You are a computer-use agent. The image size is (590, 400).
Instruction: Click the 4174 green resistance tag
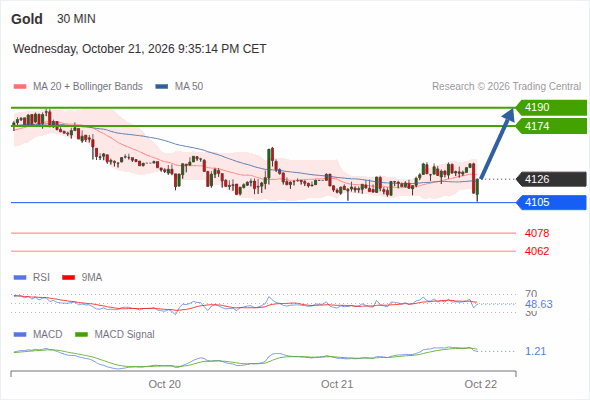click(x=552, y=126)
